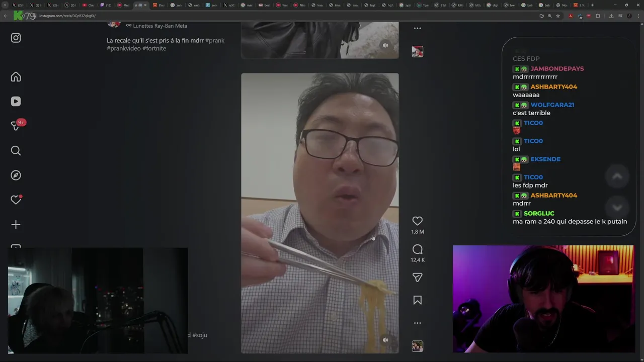The height and width of the screenshot is (362, 644).
Task: Click chat username WOLFGARA21
Action: [552, 105]
